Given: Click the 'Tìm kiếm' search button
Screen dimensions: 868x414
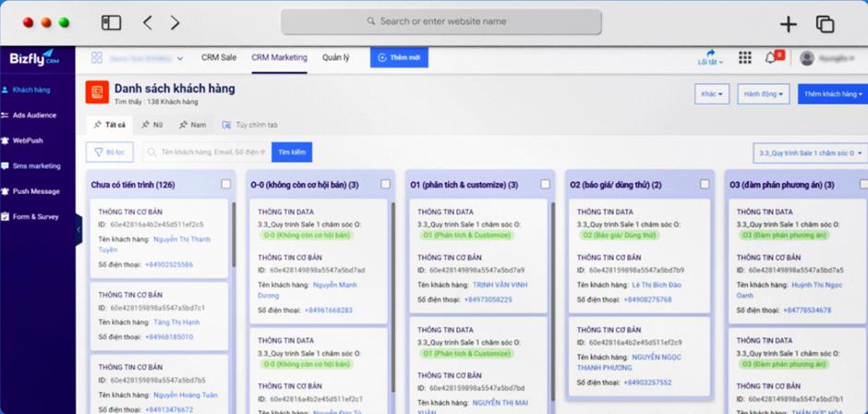Looking at the screenshot, I should pyautogui.click(x=292, y=152).
